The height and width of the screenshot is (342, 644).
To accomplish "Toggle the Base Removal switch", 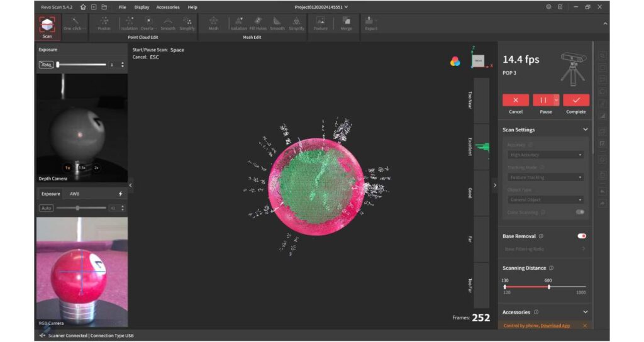I will click(x=582, y=236).
